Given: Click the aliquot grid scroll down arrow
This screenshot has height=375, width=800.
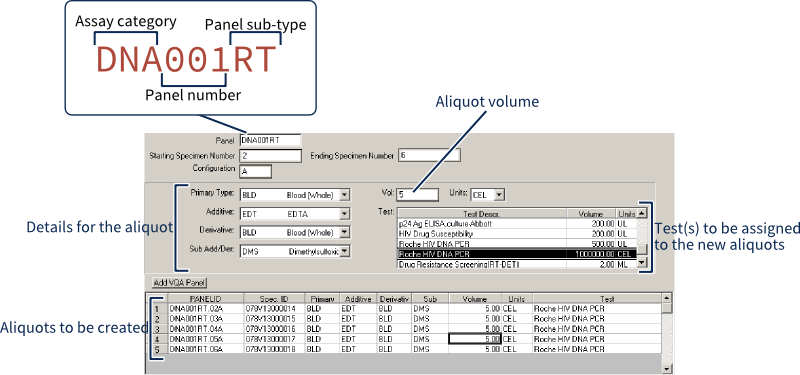Looking at the screenshot, I should tap(667, 368).
